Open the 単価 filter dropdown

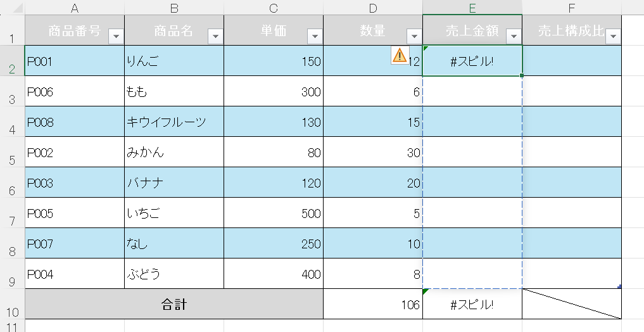[315, 37]
